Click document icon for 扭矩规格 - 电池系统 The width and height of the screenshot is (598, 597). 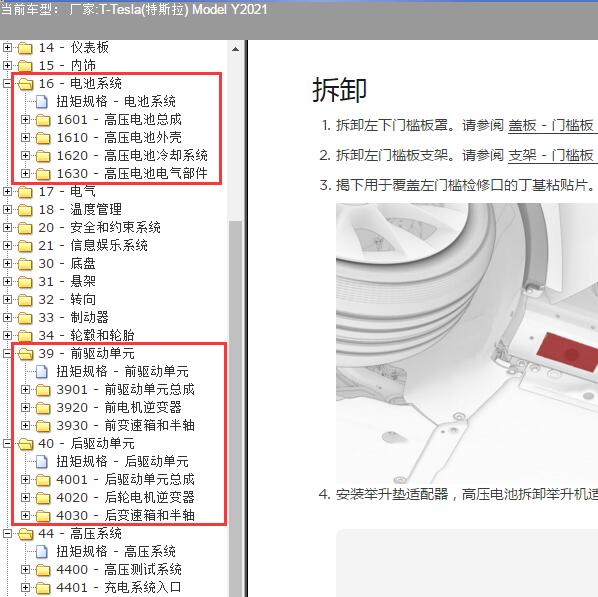pyautogui.click(x=42, y=102)
